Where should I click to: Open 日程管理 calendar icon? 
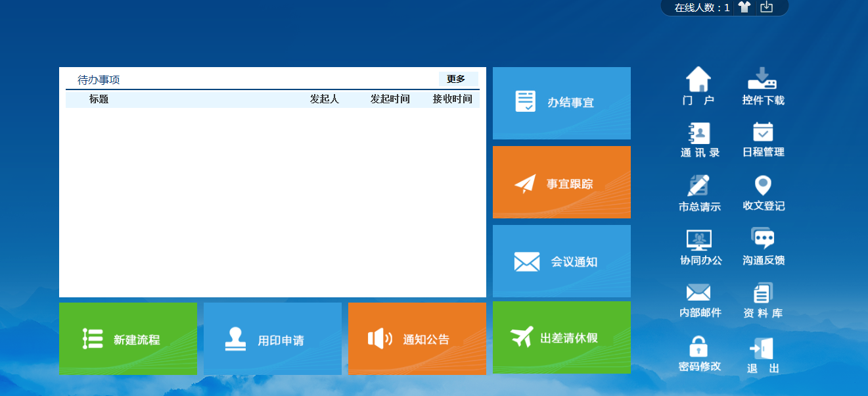(x=763, y=132)
